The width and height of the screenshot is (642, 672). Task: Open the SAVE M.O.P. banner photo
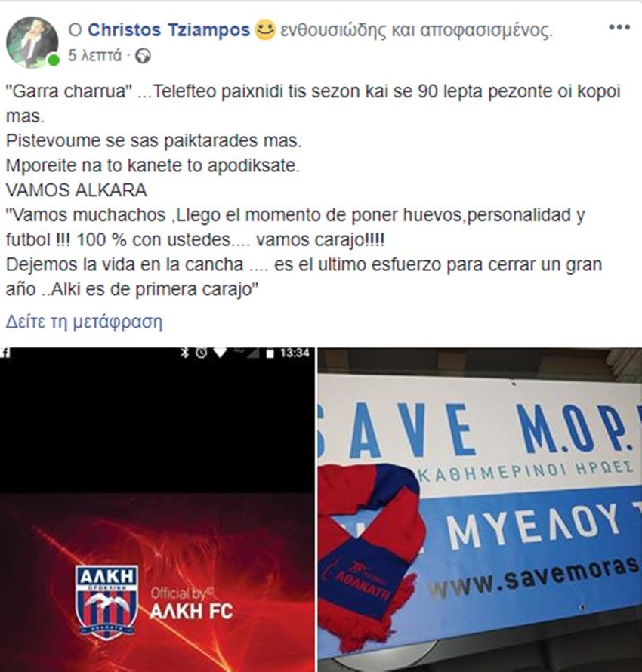(x=480, y=510)
